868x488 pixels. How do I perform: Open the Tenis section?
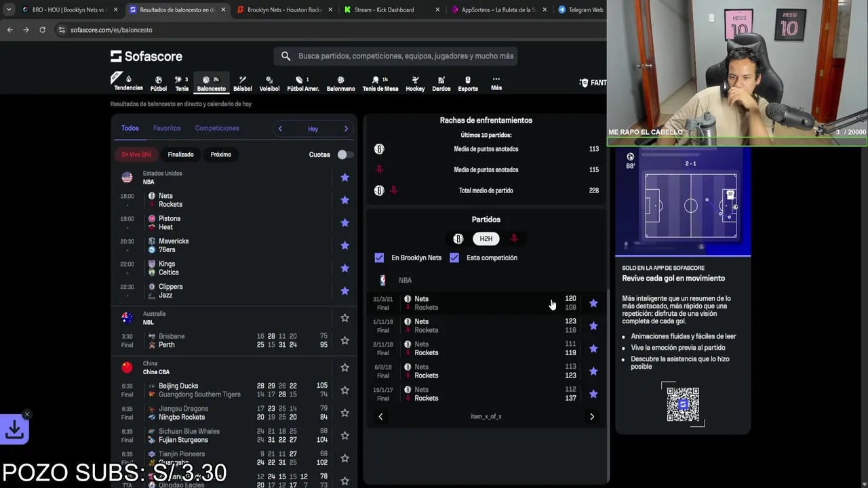coord(182,83)
